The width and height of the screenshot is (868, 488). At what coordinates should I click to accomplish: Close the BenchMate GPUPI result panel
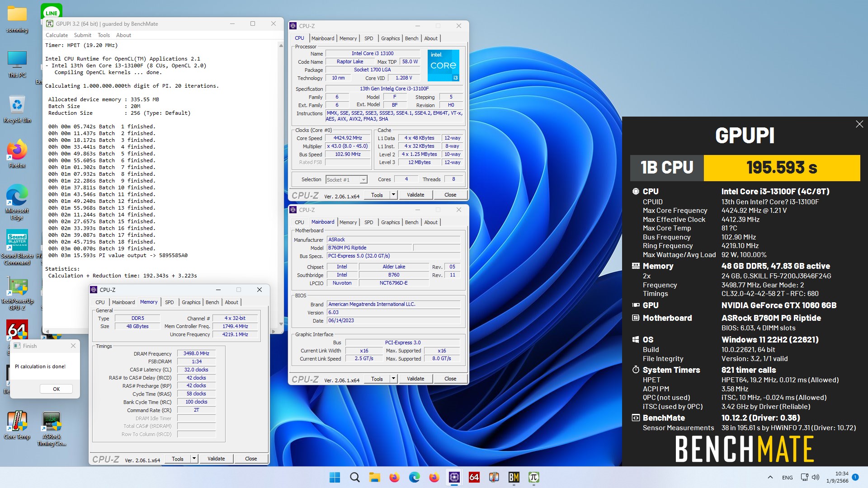(x=859, y=124)
